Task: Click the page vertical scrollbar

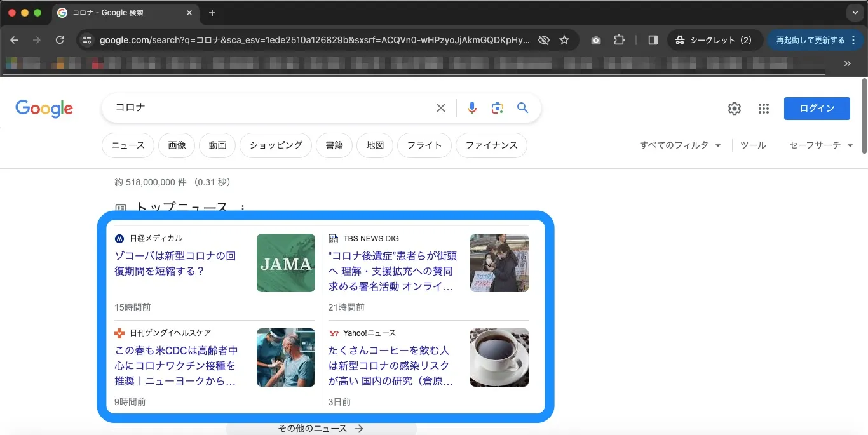Action: tap(864, 116)
